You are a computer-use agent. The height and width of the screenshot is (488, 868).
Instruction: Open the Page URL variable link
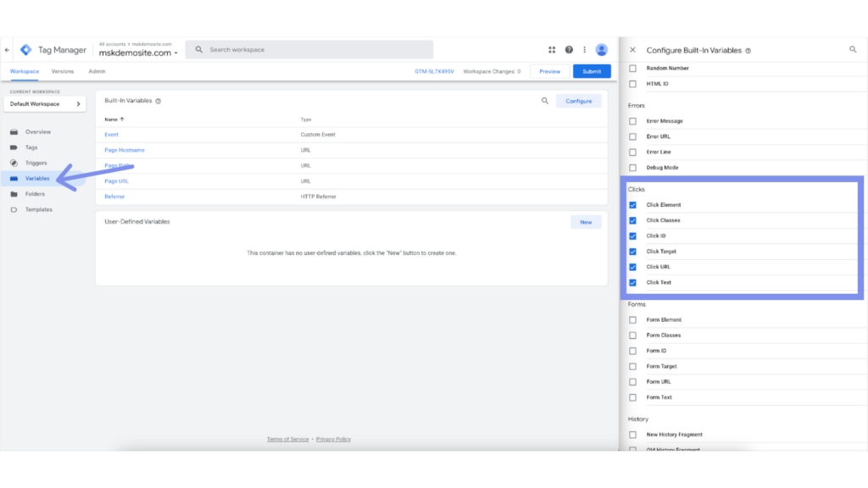tap(116, 181)
